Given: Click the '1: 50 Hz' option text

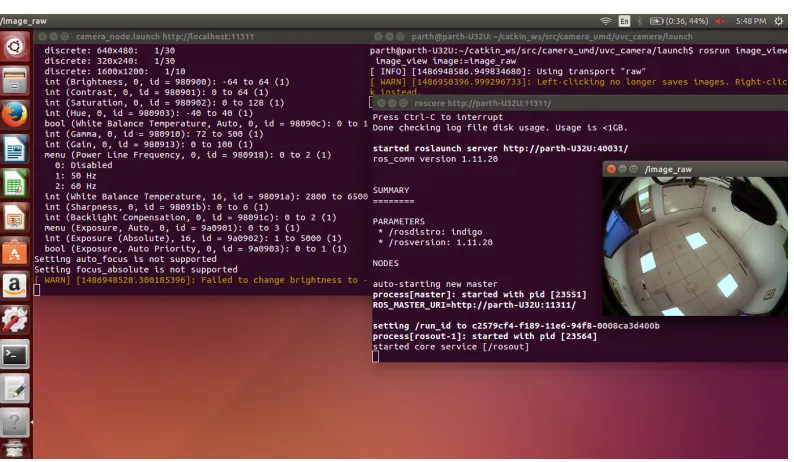Looking at the screenshot, I should (x=75, y=176).
